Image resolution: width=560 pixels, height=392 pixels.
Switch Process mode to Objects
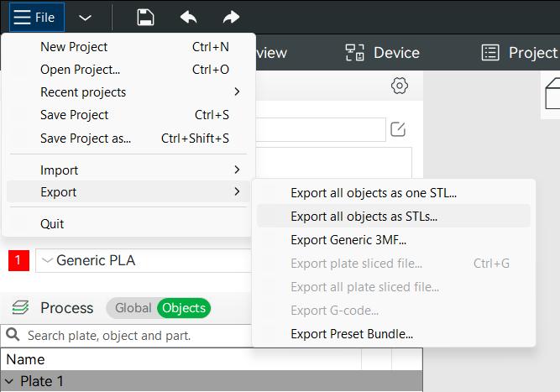(184, 308)
